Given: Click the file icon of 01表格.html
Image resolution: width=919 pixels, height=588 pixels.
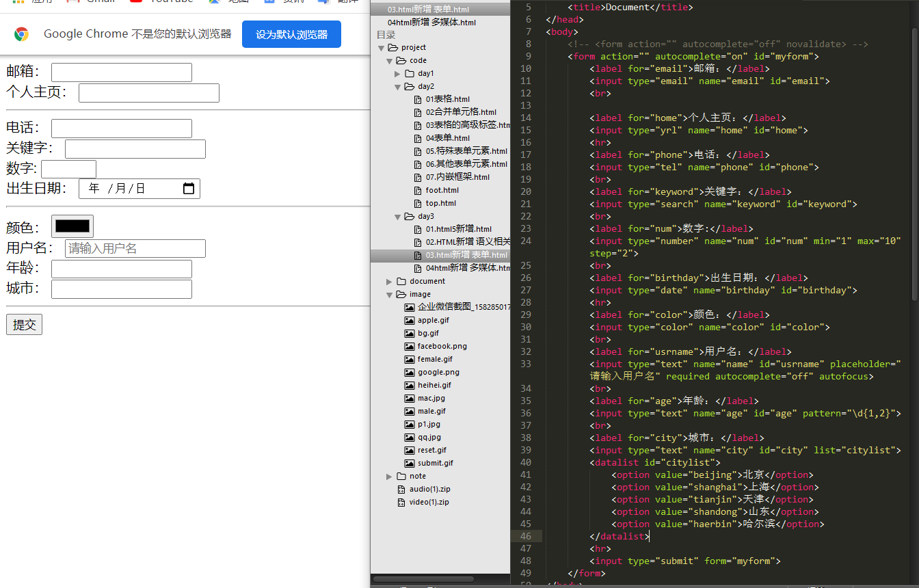Looking at the screenshot, I should pyautogui.click(x=418, y=100).
